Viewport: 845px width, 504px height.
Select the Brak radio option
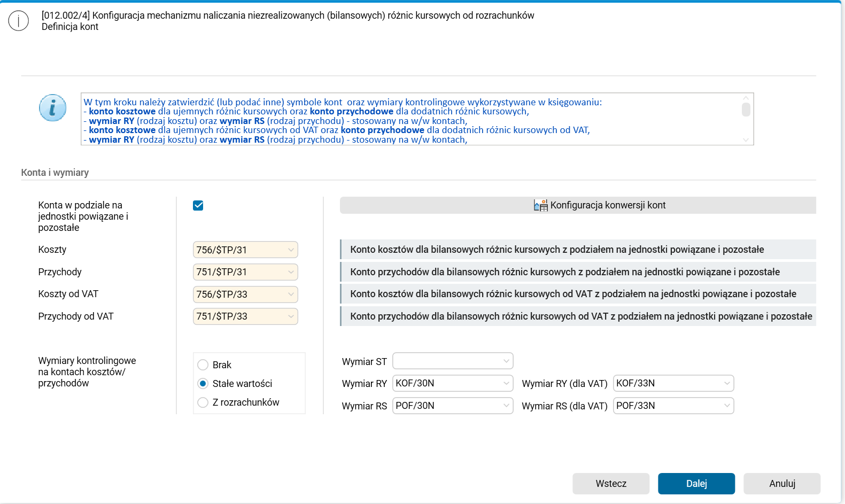(x=203, y=365)
